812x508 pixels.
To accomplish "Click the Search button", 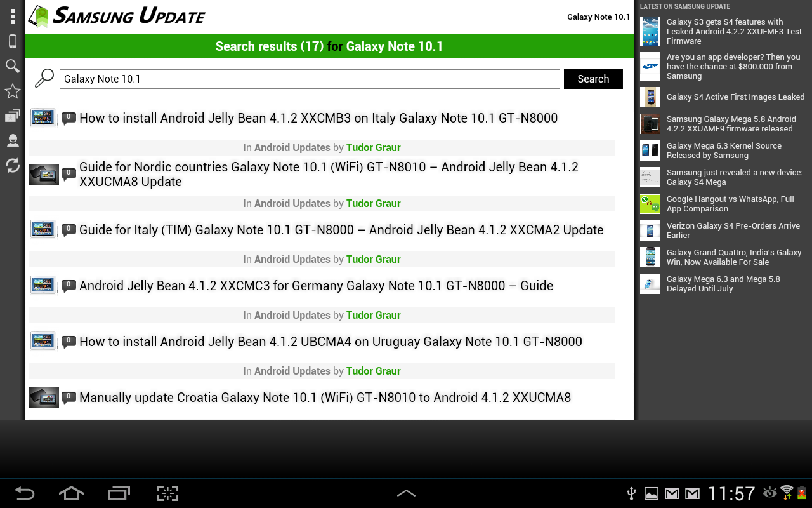I will (x=593, y=79).
